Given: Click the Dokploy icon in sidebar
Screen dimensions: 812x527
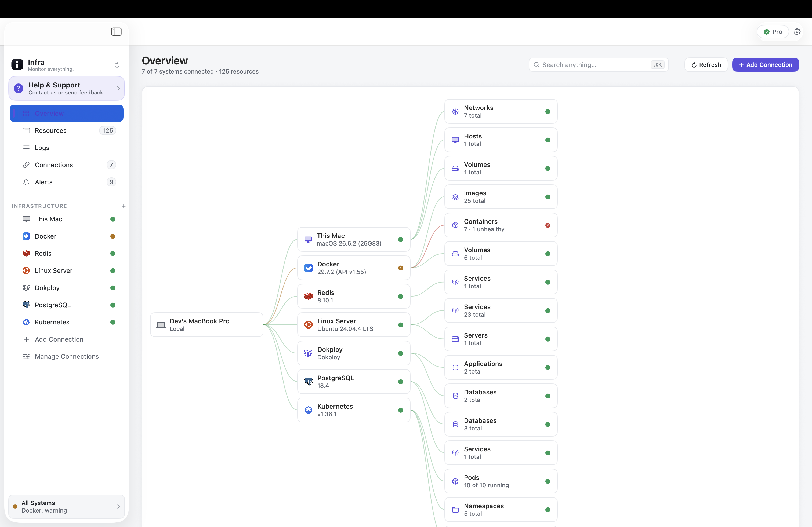Looking at the screenshot, I should point(26,288).
